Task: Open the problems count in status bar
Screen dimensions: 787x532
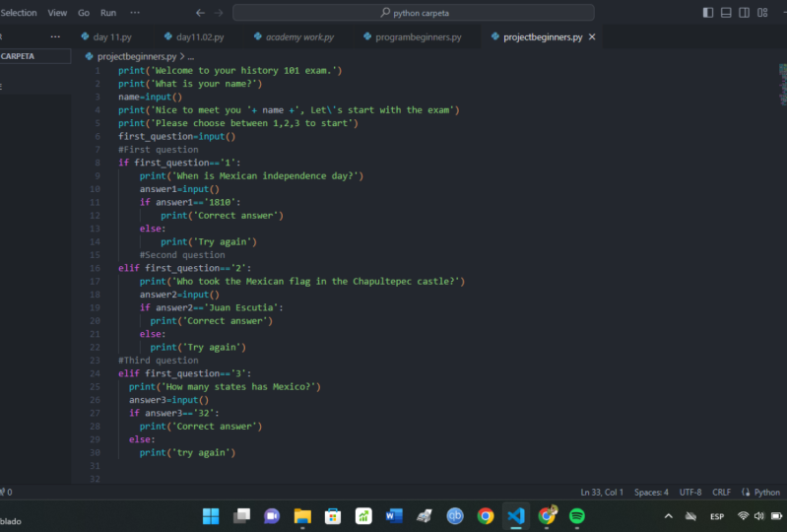Action: point(7,493)
